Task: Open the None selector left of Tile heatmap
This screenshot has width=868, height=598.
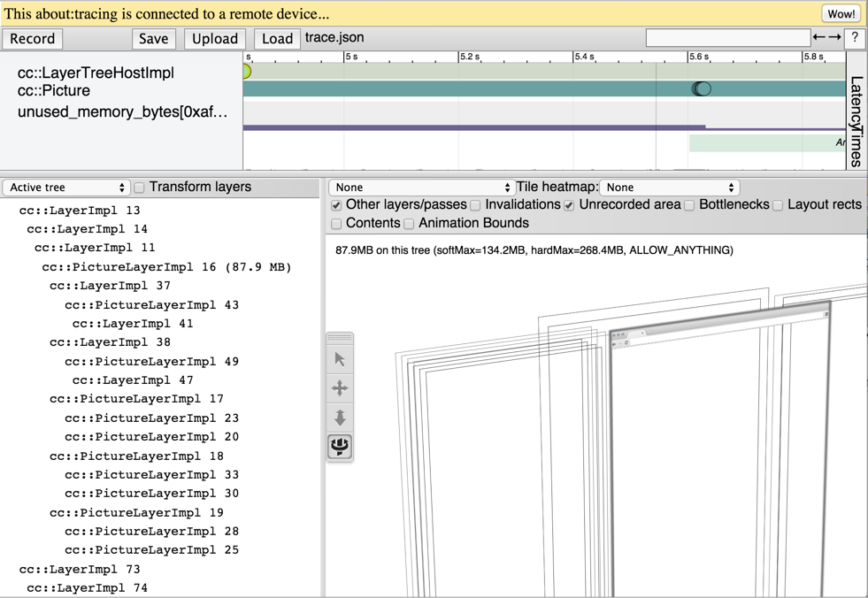Action: 422,188
